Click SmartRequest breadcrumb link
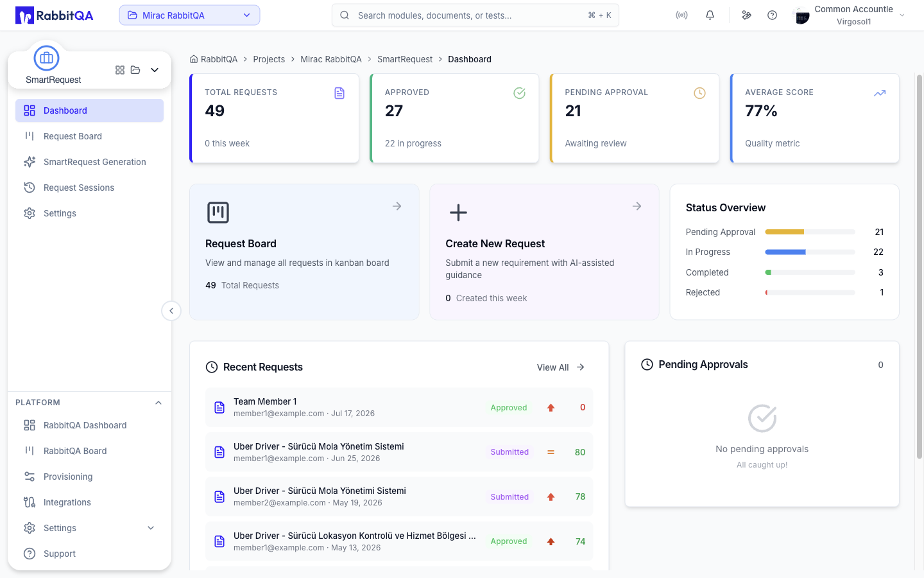This screenshot has height=578, width=924. click(405, 59)
